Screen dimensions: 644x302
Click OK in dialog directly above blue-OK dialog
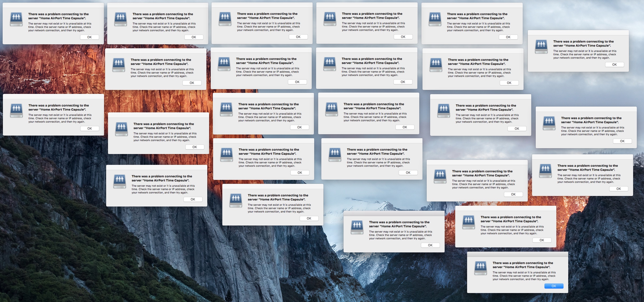pos(542,240)
